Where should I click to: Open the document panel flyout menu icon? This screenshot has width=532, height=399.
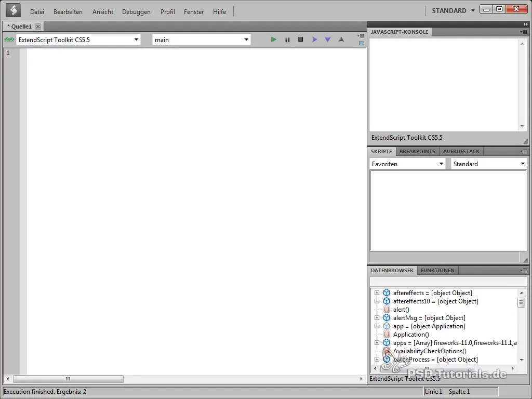pyautogui.click(x=361, y=36)
